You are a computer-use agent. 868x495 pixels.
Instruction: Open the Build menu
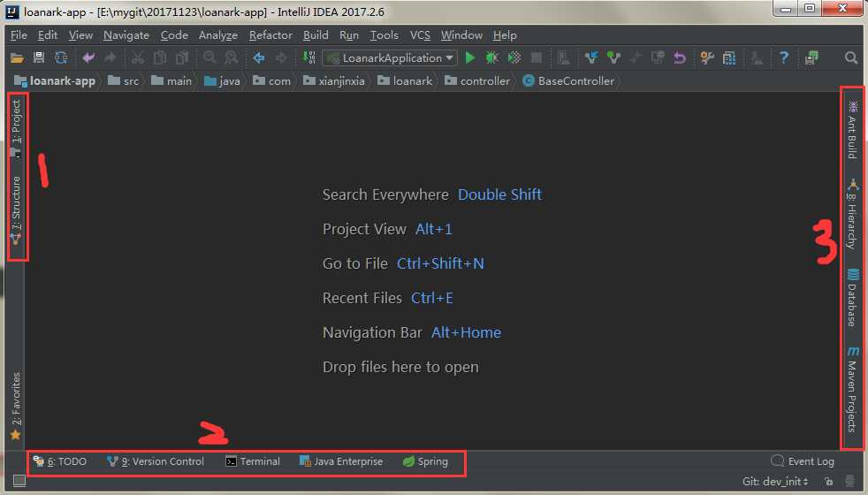click(316, 34)
